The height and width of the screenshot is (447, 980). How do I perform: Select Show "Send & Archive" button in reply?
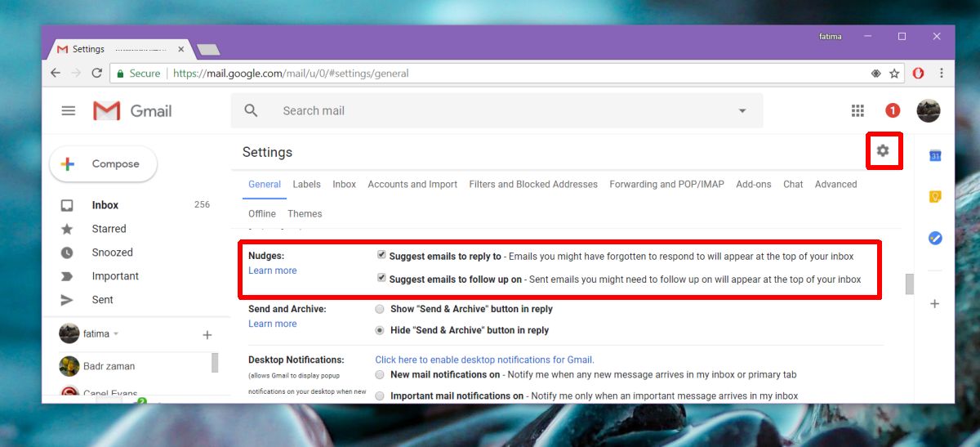380,309
